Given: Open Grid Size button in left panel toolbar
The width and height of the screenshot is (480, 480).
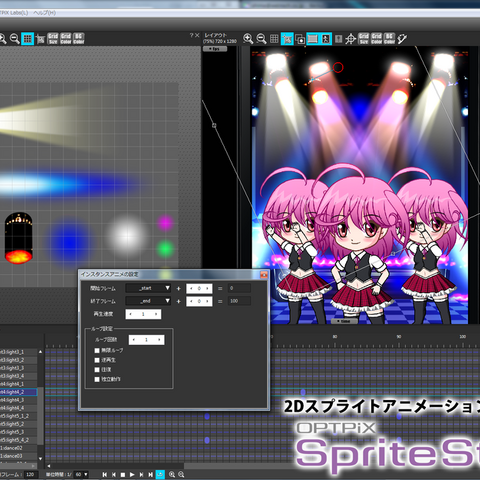Looking at the screenshot, I should [53, 39].
